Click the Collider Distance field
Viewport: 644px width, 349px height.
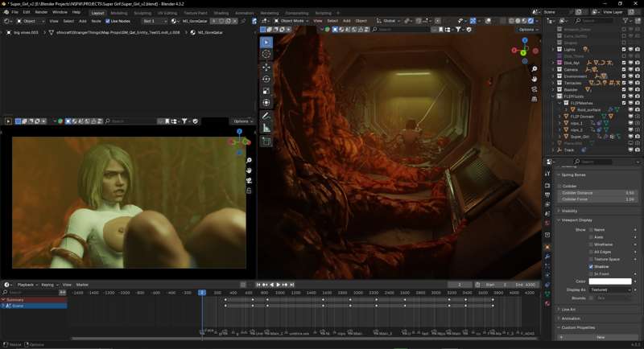pos(597,193)
